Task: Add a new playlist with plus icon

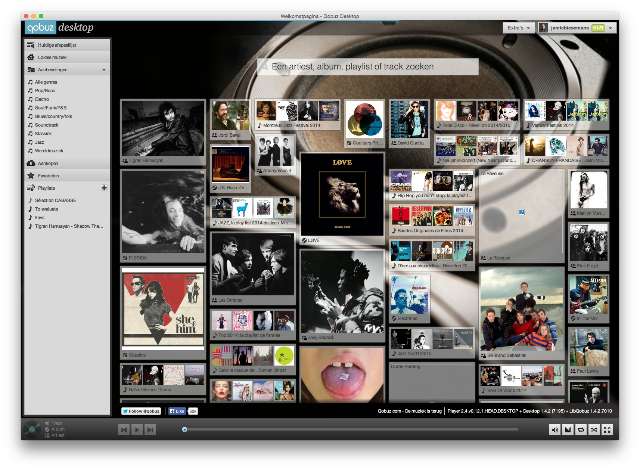Action: 104,187
